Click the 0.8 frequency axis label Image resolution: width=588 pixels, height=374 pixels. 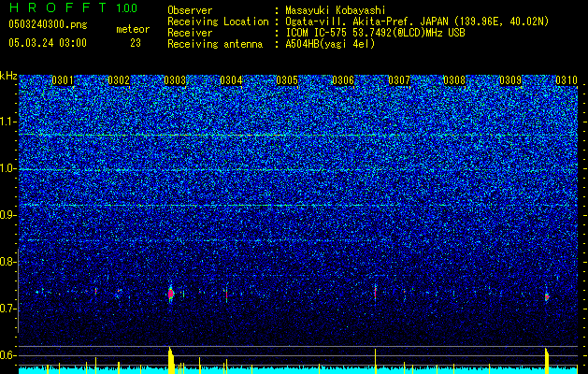(x=8, y=262)
